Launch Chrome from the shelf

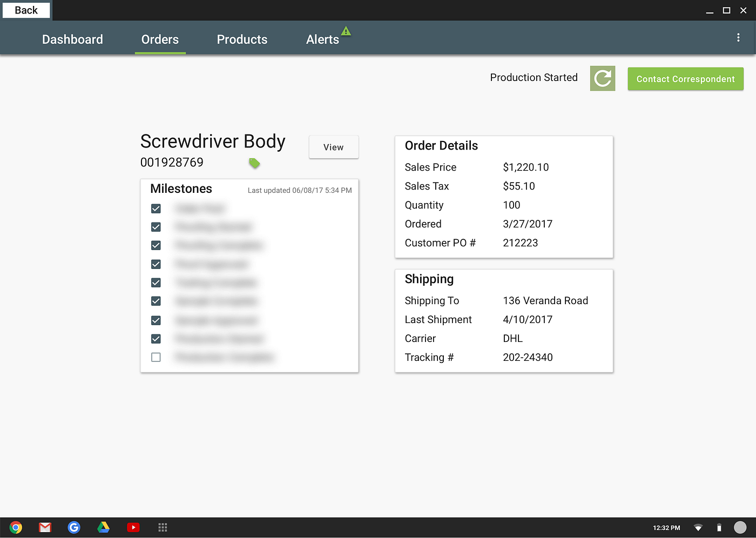[16, 527]
